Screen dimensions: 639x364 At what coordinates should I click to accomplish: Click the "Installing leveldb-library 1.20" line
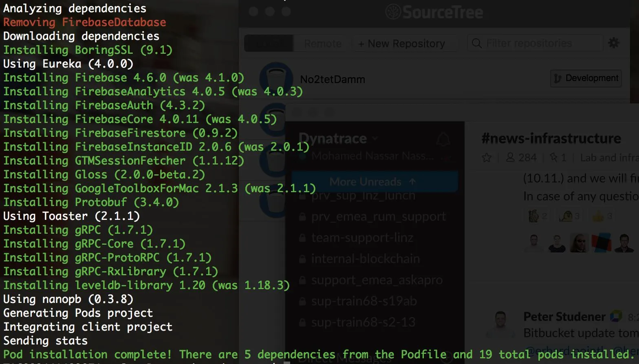click(146, 285)
